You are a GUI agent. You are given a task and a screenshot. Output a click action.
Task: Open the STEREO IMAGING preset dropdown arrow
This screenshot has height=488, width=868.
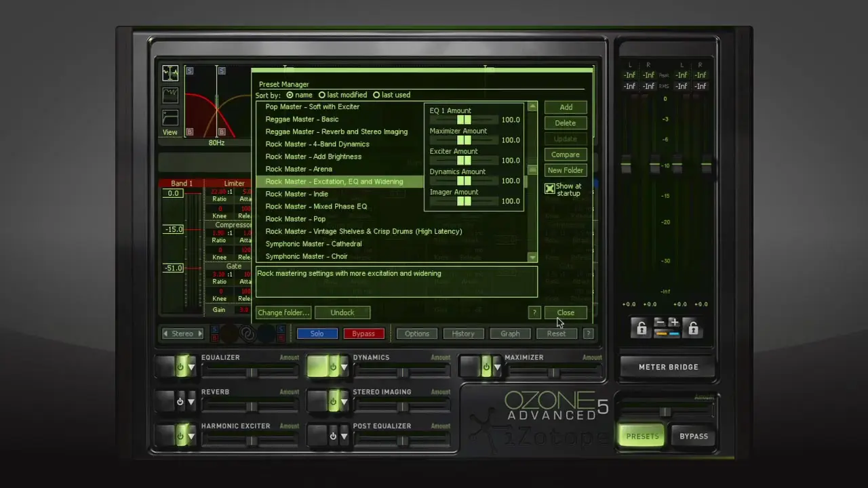pyautogui.click(x=344, y=402)
